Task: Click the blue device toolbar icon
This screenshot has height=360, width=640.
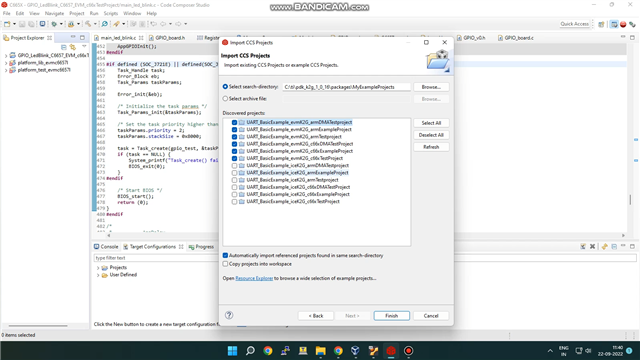Action: click(42, 24)
